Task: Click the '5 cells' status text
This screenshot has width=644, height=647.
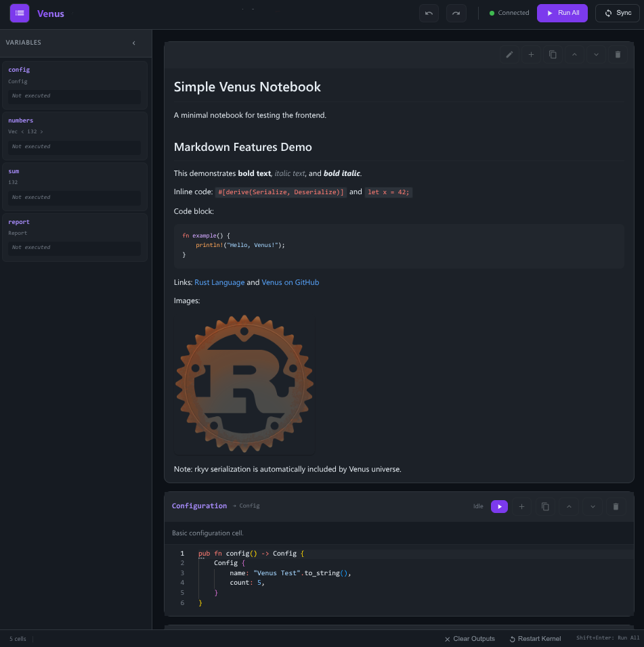Action: [18, 639]
